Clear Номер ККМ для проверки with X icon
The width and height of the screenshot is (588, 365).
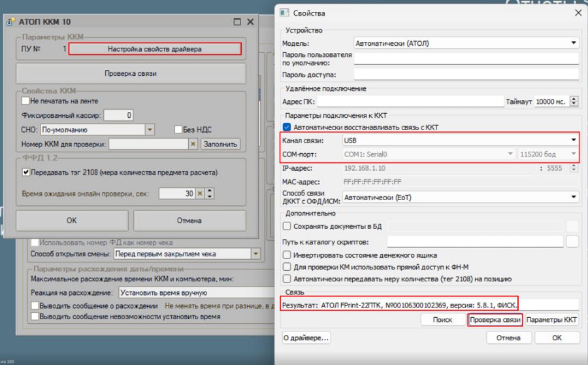(193, 144)
